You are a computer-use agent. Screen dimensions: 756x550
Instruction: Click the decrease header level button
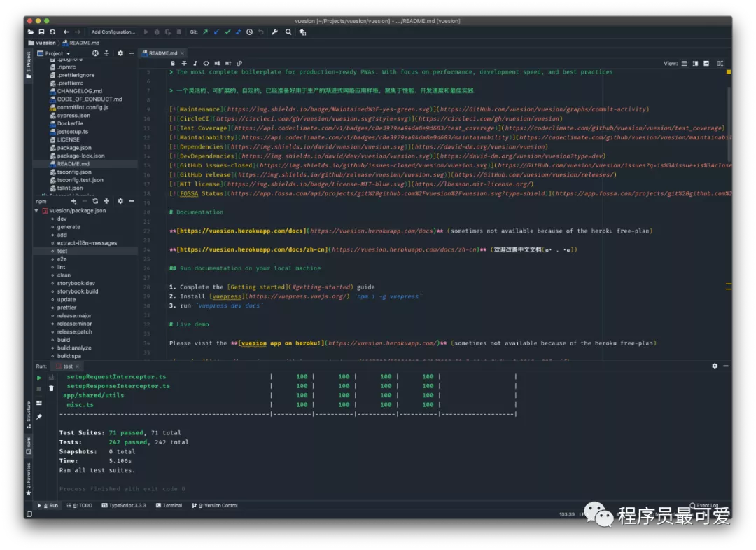[x=217, y=63]
